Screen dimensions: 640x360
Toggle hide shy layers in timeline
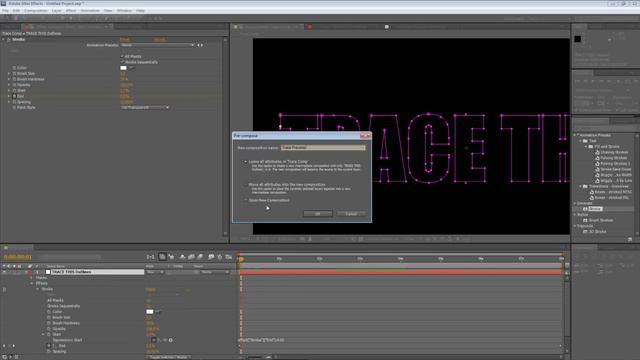(182, 257)
